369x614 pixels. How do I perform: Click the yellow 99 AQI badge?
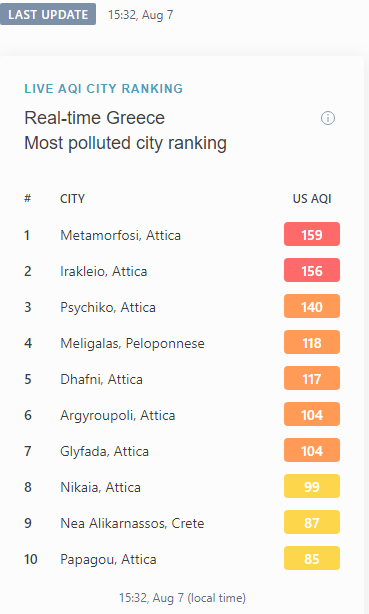click(312, 486)
